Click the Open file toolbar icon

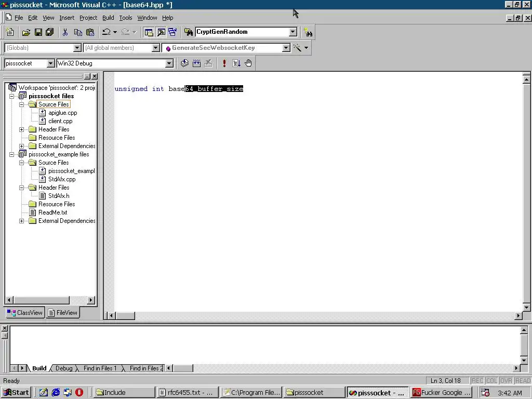[26, 32]
